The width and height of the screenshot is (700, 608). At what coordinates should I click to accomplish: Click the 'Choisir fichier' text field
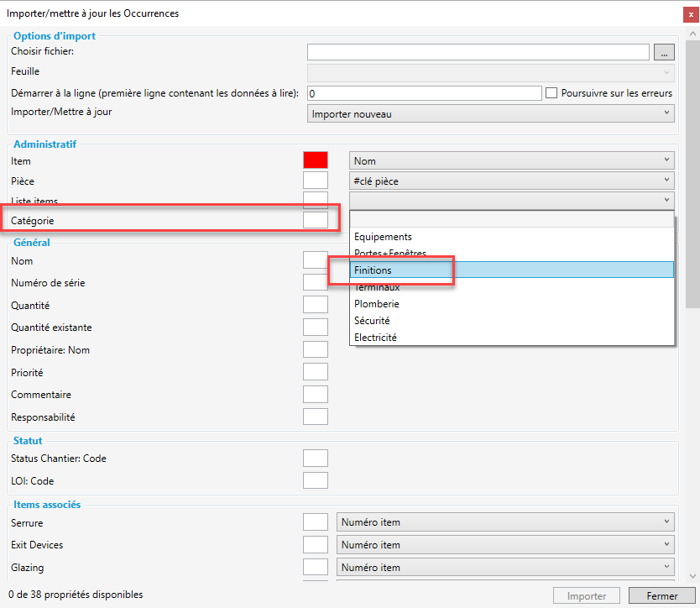pyautogui.click(x=478, y=53)
